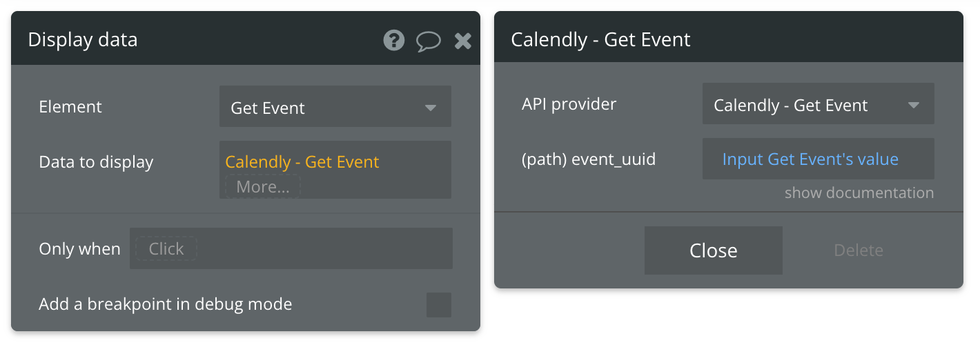This screenshot has width=980, height=345.
Task: Click the Display data title bar
Action: (x=246, y=39)
